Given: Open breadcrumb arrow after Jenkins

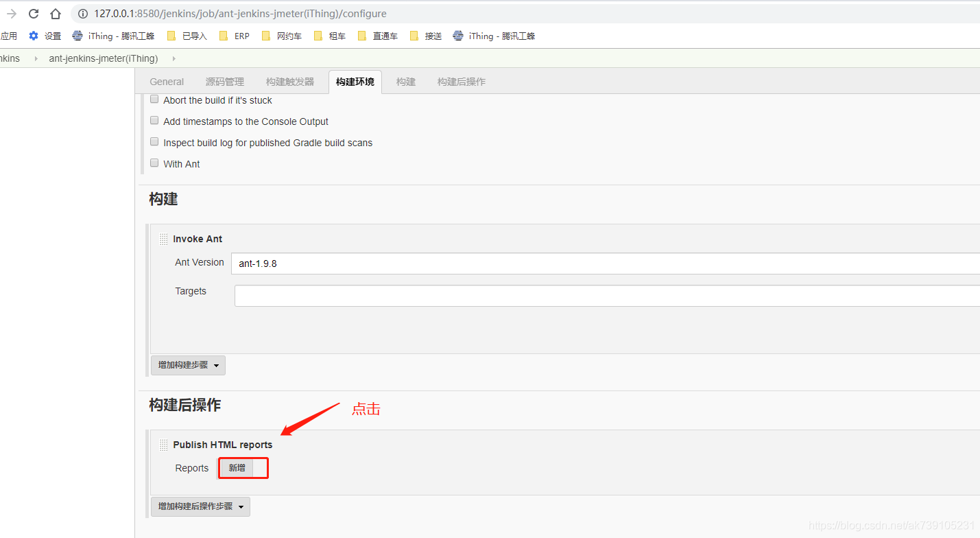Looking at the screenshot, I should click(x=36, y=58).
